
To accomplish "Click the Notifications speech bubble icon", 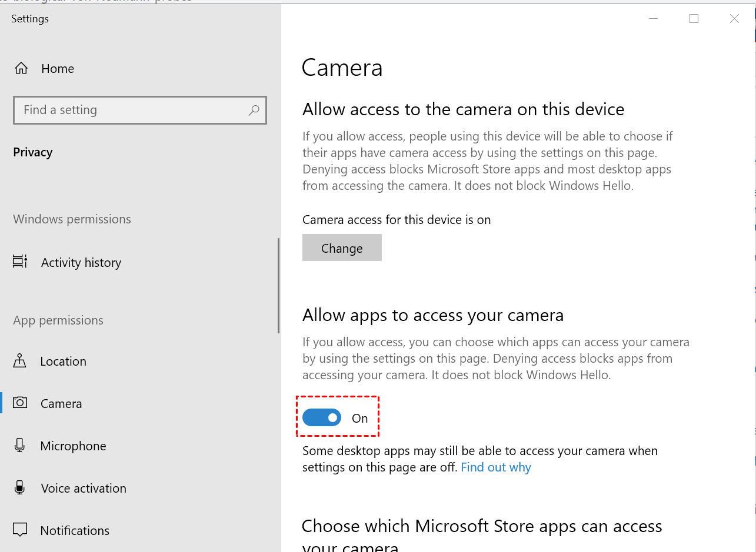I will click(x=20, y=530).
